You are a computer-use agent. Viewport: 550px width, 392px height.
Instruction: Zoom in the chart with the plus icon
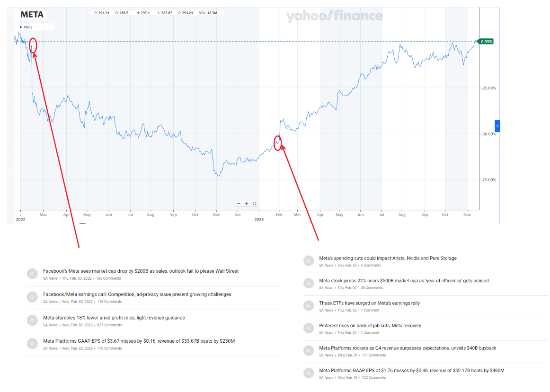coord(246,203)
